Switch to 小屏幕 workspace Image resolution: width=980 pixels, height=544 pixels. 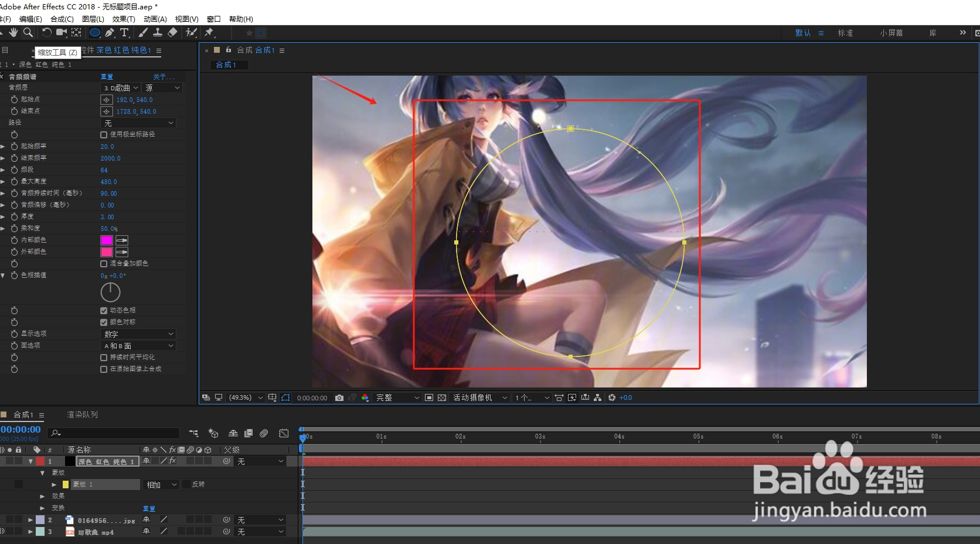pos(891,33)
